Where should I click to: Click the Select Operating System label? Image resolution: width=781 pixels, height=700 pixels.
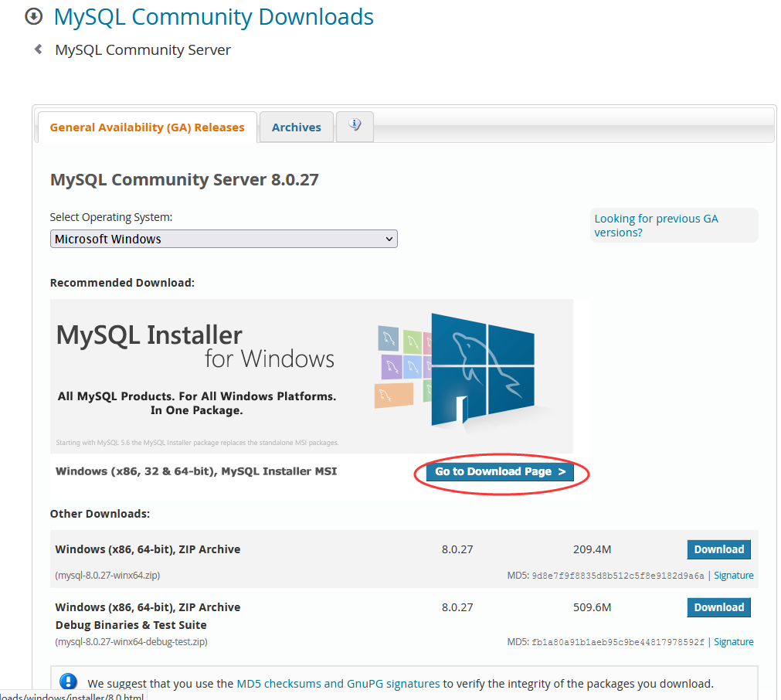111,217
